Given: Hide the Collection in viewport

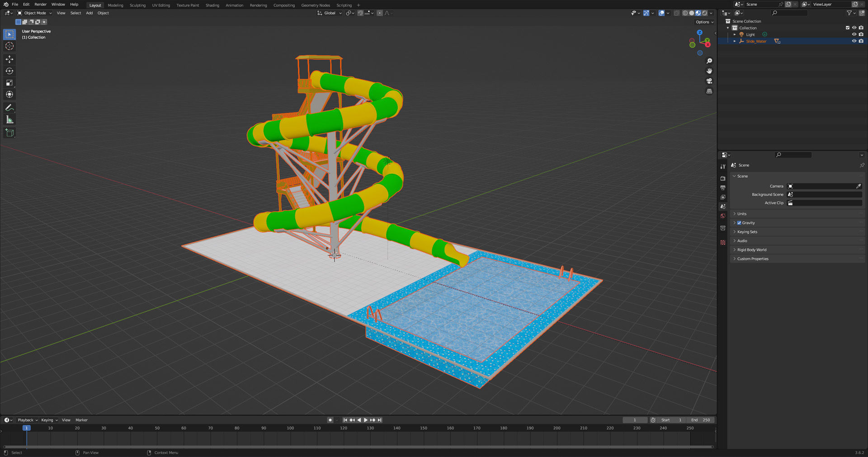Looking at the screenshot, I should 854,28.
